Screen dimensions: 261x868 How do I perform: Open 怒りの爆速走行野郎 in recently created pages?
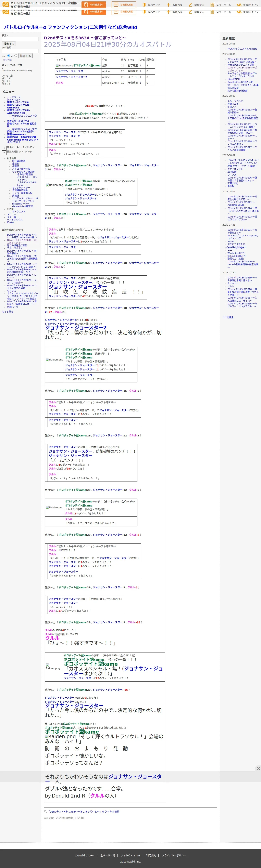(x=17, y=245)
